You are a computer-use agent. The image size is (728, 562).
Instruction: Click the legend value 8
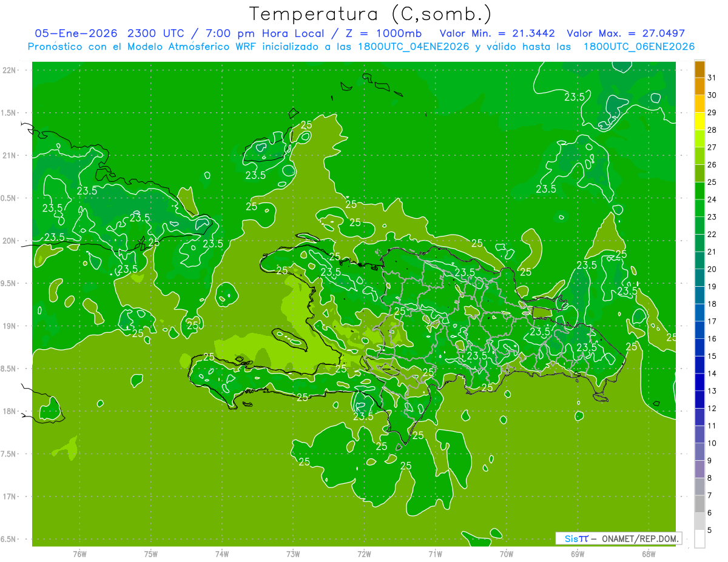coord(710,478)
